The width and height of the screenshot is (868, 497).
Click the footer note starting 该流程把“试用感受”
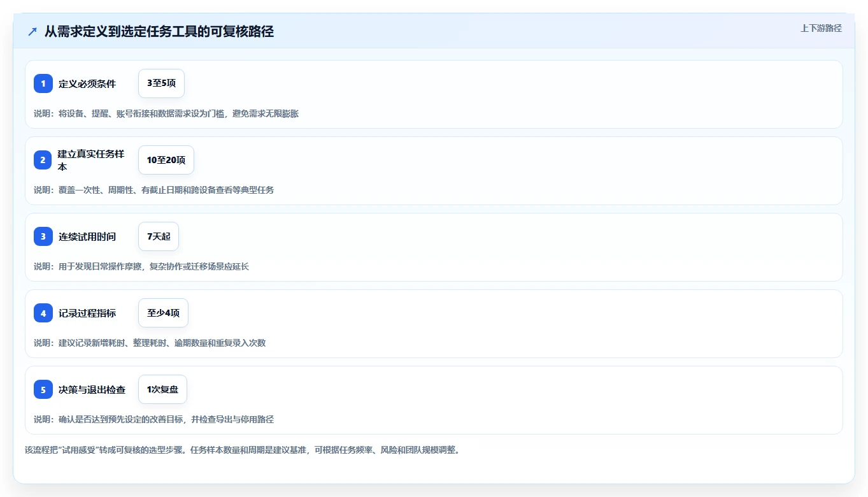coord(243,450)
